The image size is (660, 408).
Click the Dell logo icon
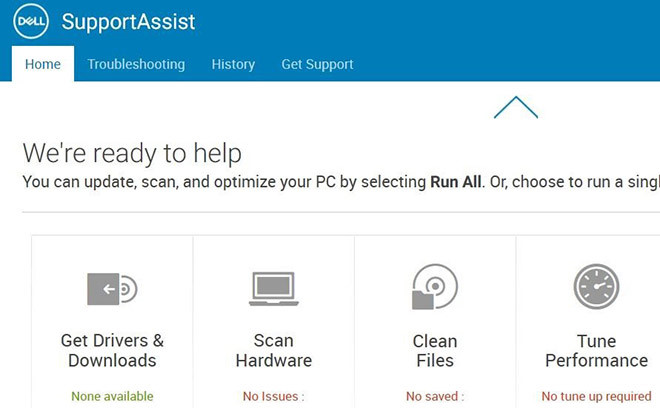31,21
